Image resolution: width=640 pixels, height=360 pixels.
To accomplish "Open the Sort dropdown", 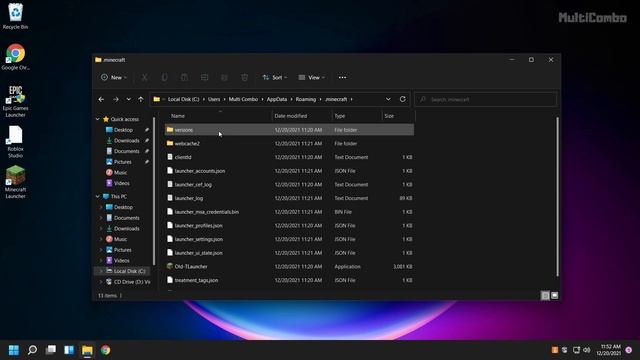I will point(275,77).
